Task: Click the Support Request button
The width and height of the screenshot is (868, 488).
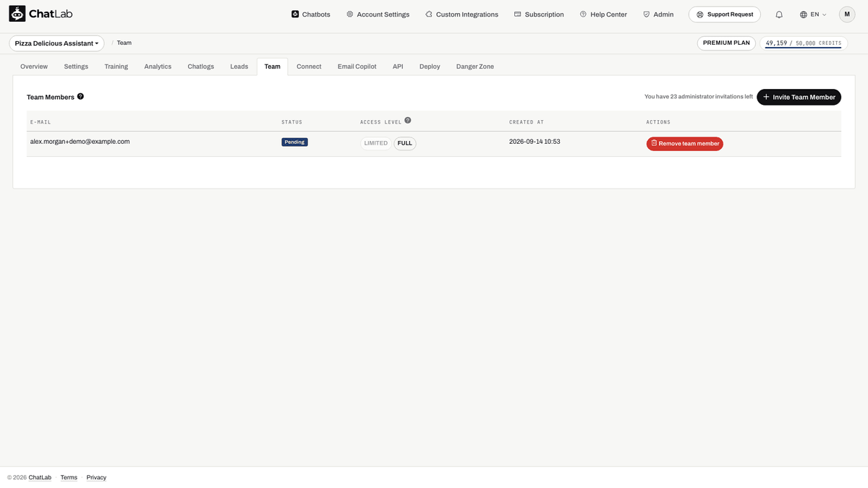Action: click(724, 14)
